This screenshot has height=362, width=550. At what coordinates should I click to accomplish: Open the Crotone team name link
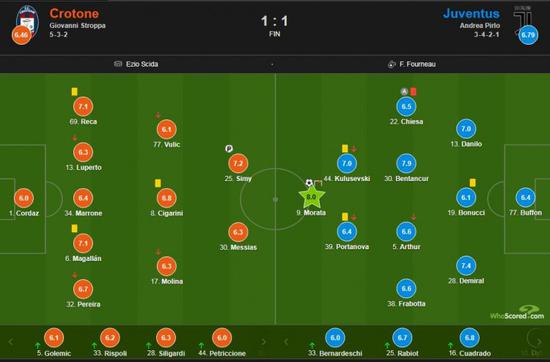[x=74, y=13]
